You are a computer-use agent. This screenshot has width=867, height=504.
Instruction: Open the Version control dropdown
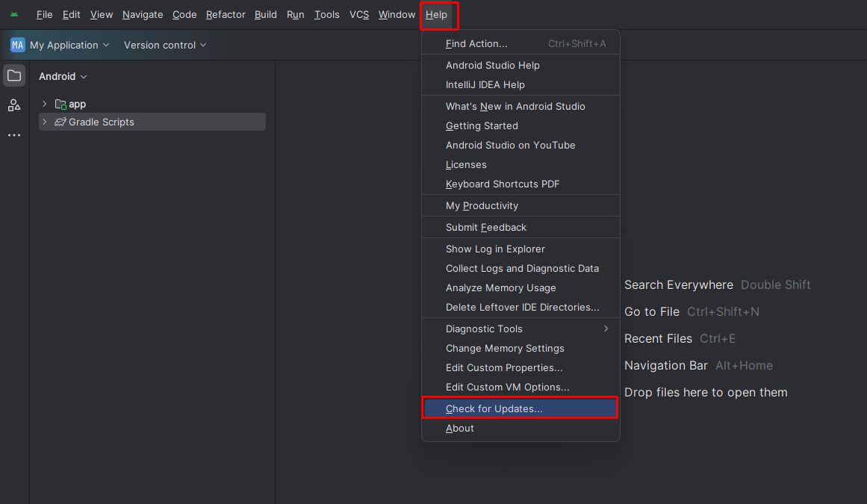coord(165,45)
